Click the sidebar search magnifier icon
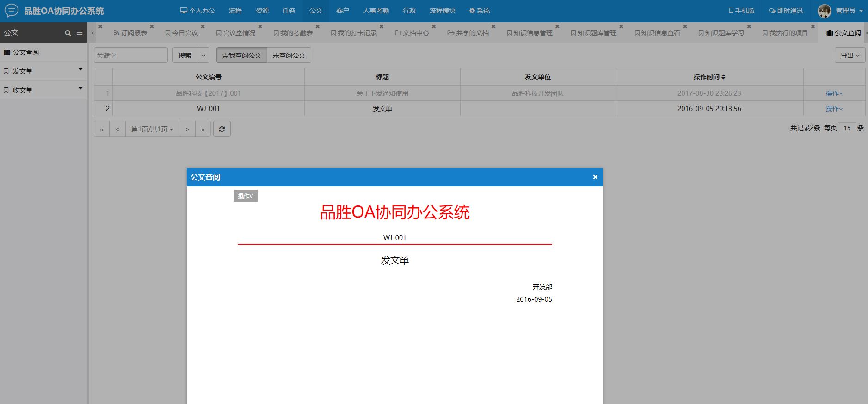This screenshot has width=868, height=404. (x=68, y=33)
